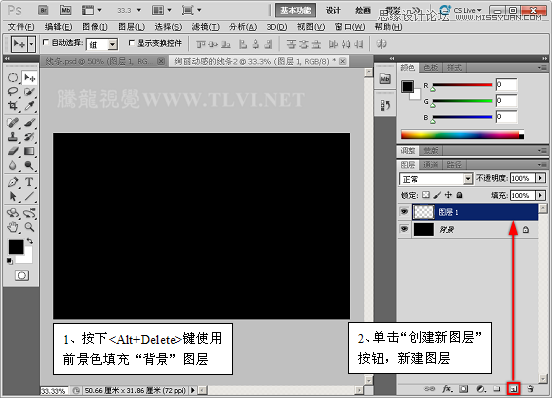Click the link layers icon
This screenshot has width=552, height=398.
(429, 389)
